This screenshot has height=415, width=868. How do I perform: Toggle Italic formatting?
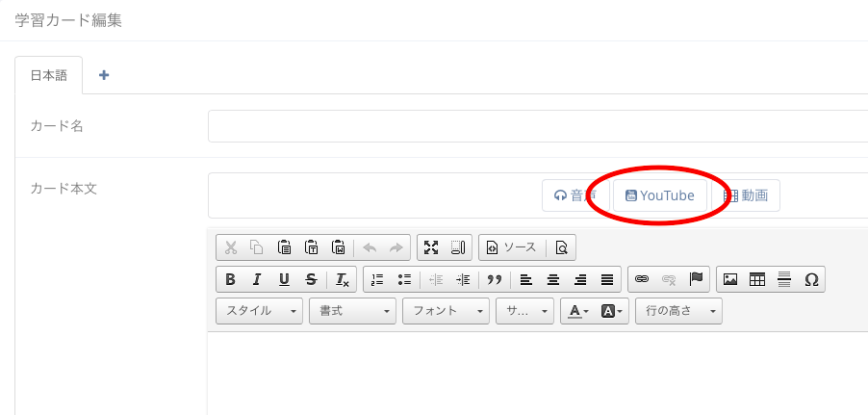pos(257,280)
